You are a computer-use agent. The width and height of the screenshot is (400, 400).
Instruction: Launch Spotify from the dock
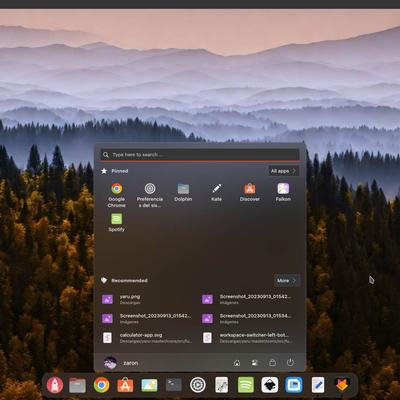[x=246, y=385]
